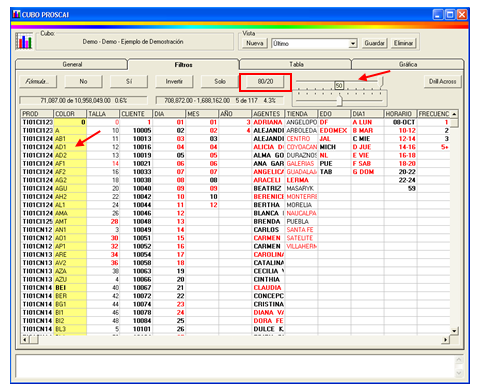Select JAL in the EDO column
Viewport: 483px width, 392px height.
point(334,139)
